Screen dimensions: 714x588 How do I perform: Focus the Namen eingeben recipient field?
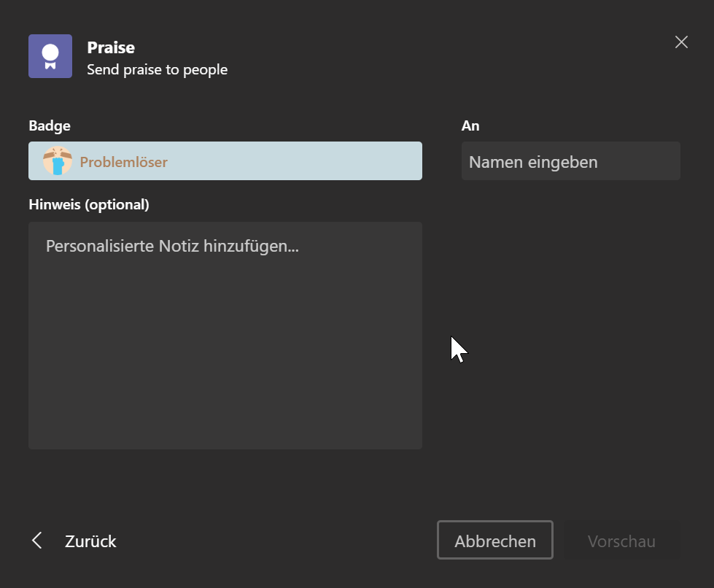[x=571, y=160]
